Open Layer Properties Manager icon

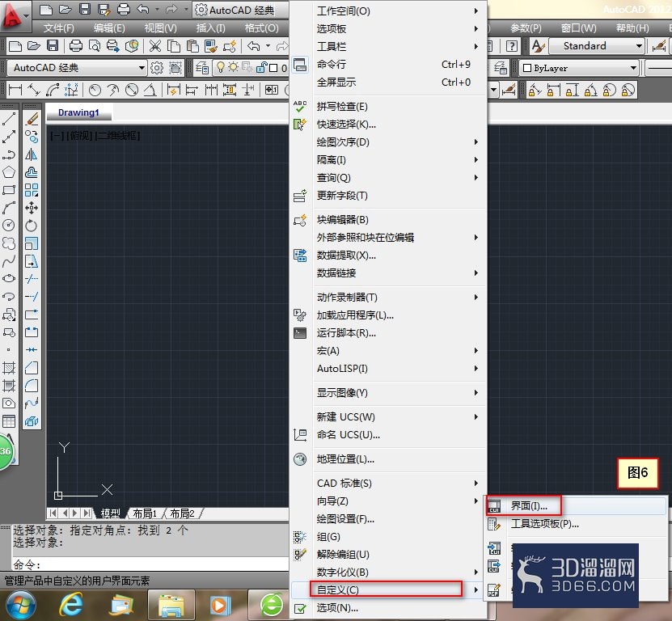[x=202, y=68]
